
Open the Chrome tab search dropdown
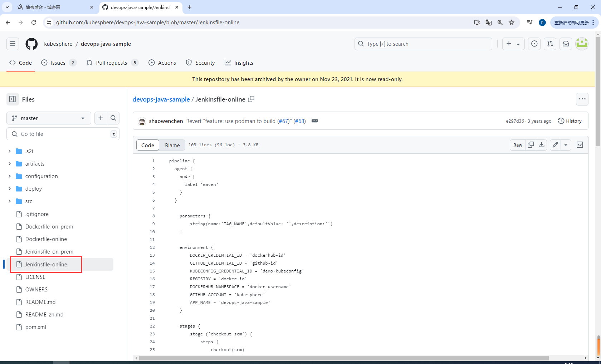(7, 7)
